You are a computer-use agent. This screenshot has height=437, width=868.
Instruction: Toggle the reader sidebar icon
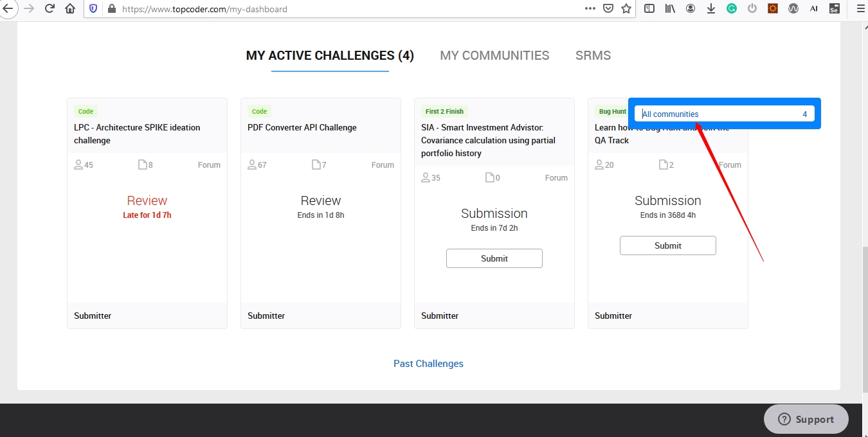pyautogui.click(x=649, y=9)
